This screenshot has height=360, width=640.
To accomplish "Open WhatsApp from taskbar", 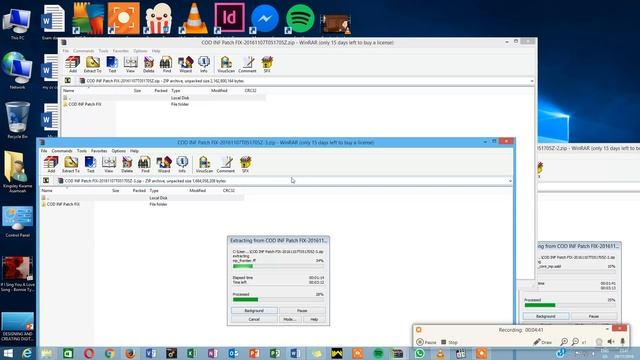I will (420, 353).
